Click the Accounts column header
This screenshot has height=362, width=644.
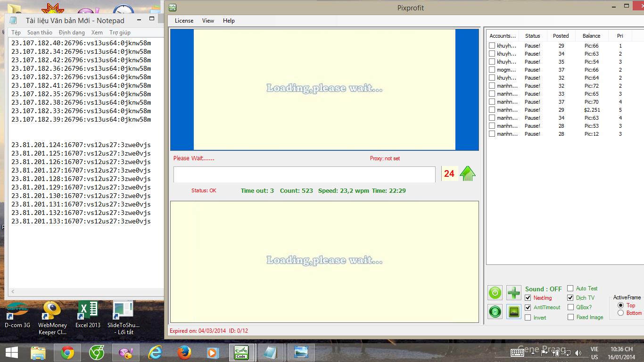click(503, 36)
